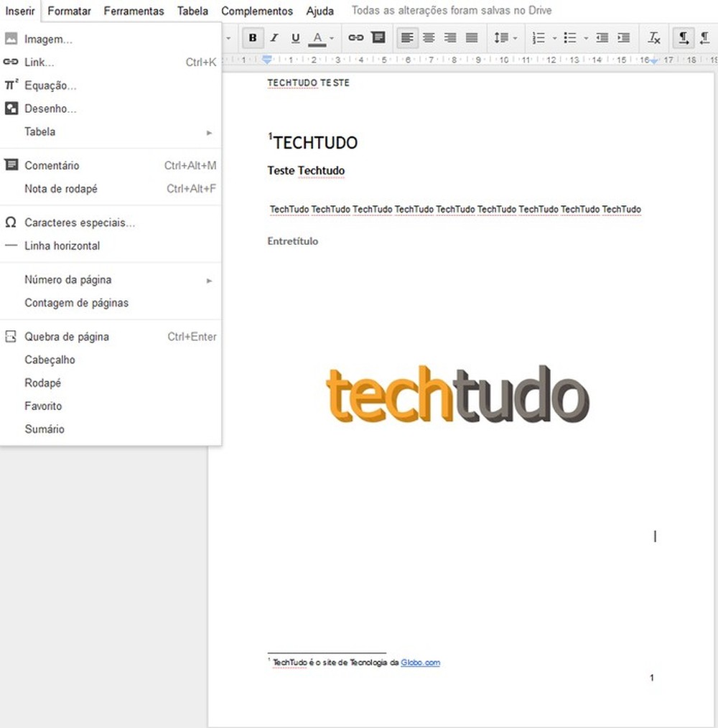Toggle left text alignment

[406, 37]
